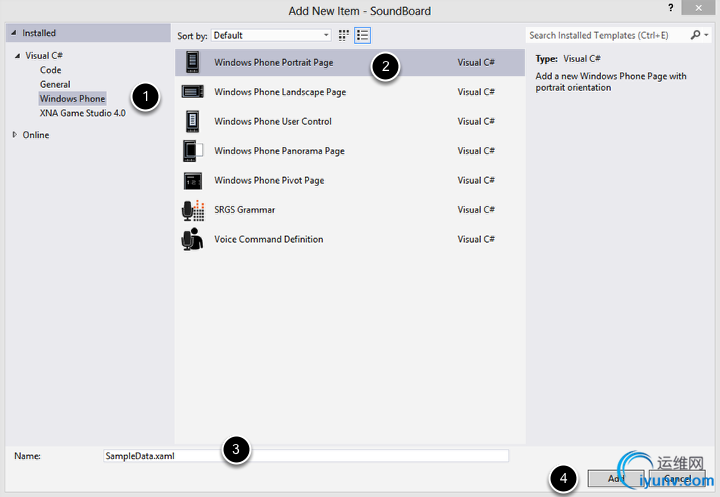Click the search magnifier icon
Screen dimensions: 720x497
pyautogui.click(x=695, y=35)
